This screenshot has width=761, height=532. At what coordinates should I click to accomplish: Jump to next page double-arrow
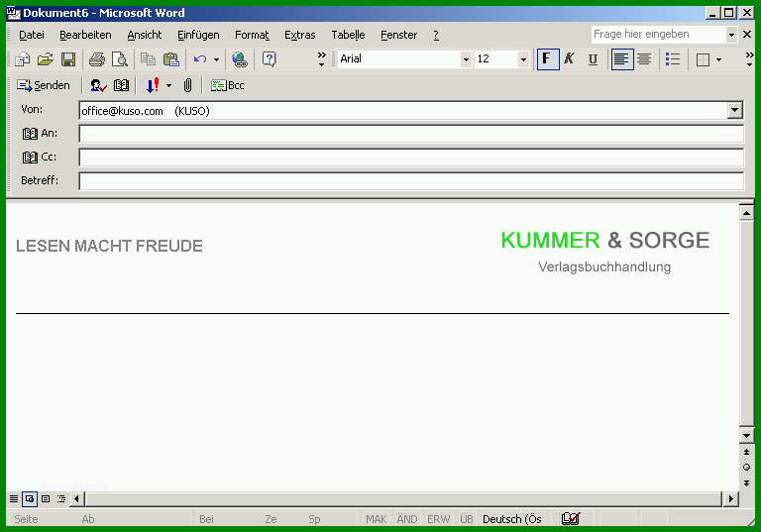tap(746, 483)
